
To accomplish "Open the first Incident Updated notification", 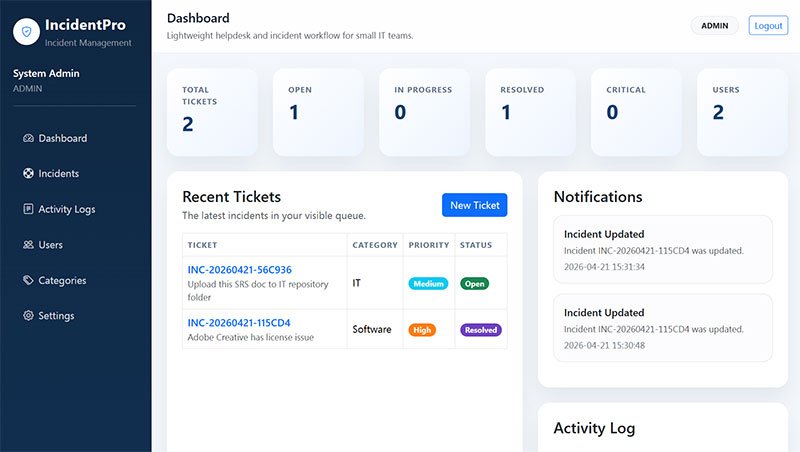I will pos(663,249).
